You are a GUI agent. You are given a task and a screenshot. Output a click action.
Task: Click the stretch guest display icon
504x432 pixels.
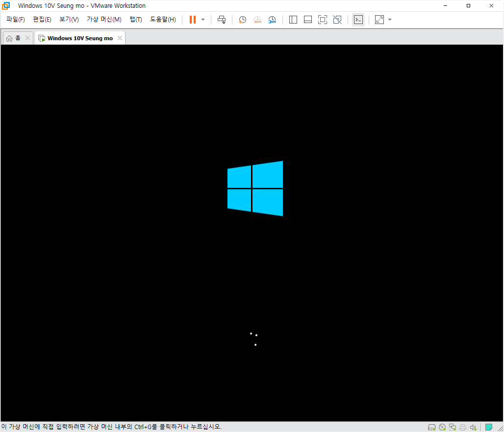[x=379, y=20]
